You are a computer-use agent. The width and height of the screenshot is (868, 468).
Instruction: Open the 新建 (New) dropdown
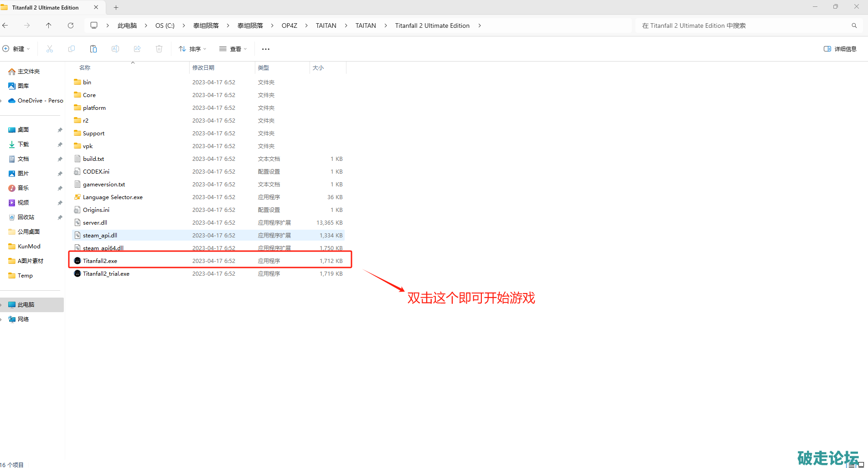[16, 49]
